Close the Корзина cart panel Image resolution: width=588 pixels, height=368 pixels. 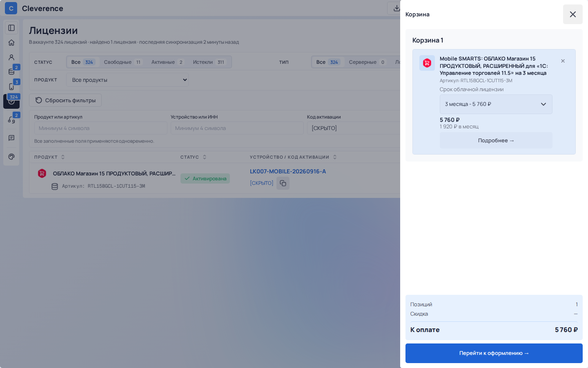572,14
